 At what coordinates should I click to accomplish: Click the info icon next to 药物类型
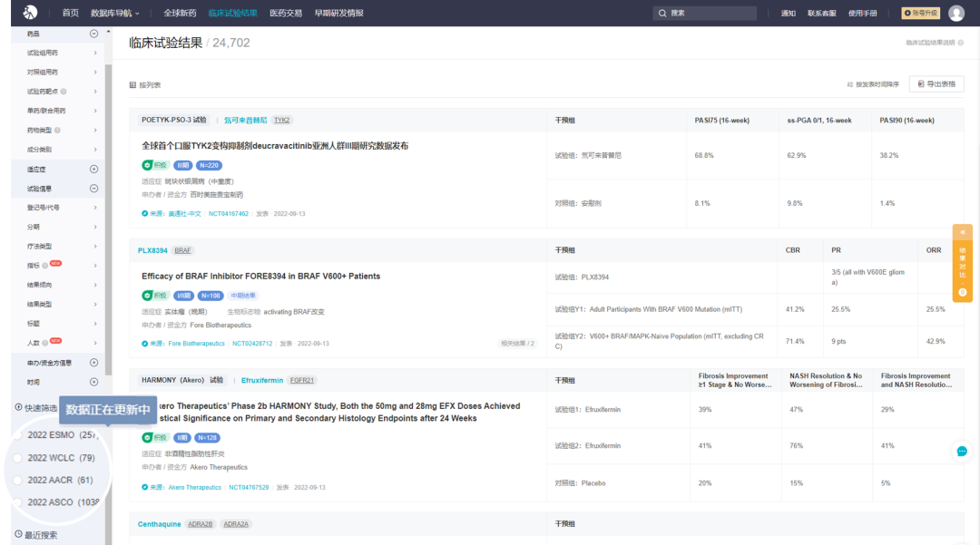point(57,131)
